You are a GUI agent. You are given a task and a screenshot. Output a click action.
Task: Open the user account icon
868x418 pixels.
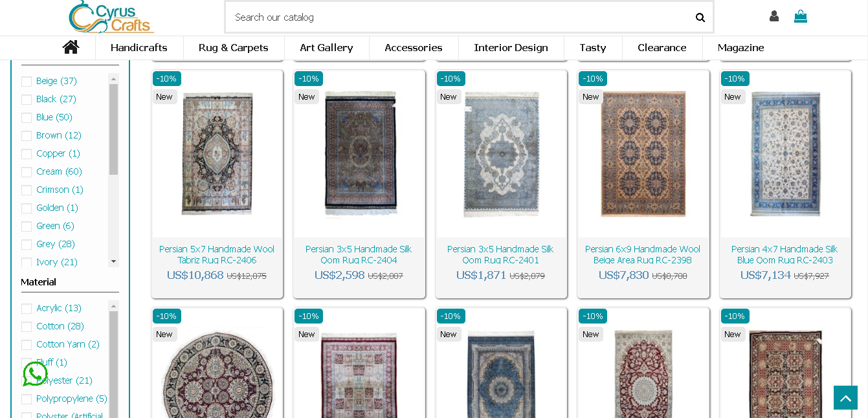[773, 16]
